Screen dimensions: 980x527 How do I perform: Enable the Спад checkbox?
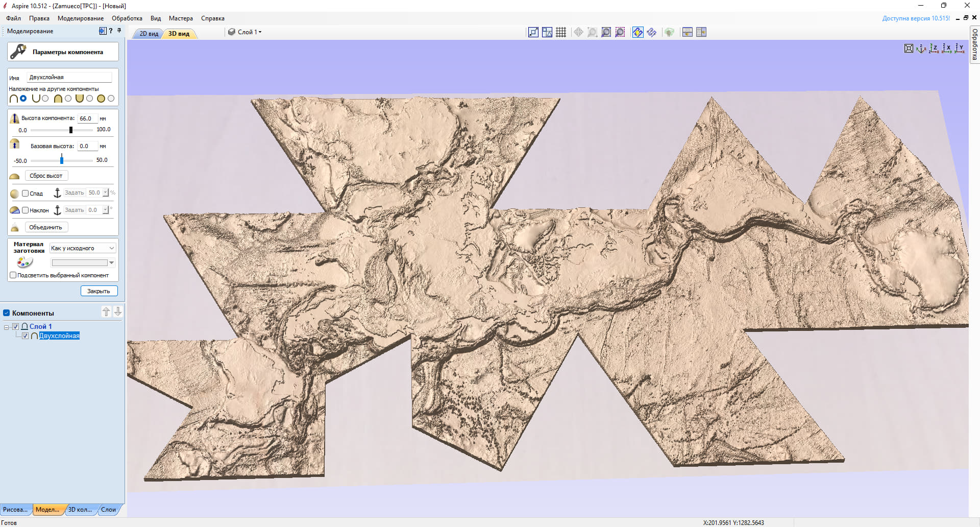[25, 193]
